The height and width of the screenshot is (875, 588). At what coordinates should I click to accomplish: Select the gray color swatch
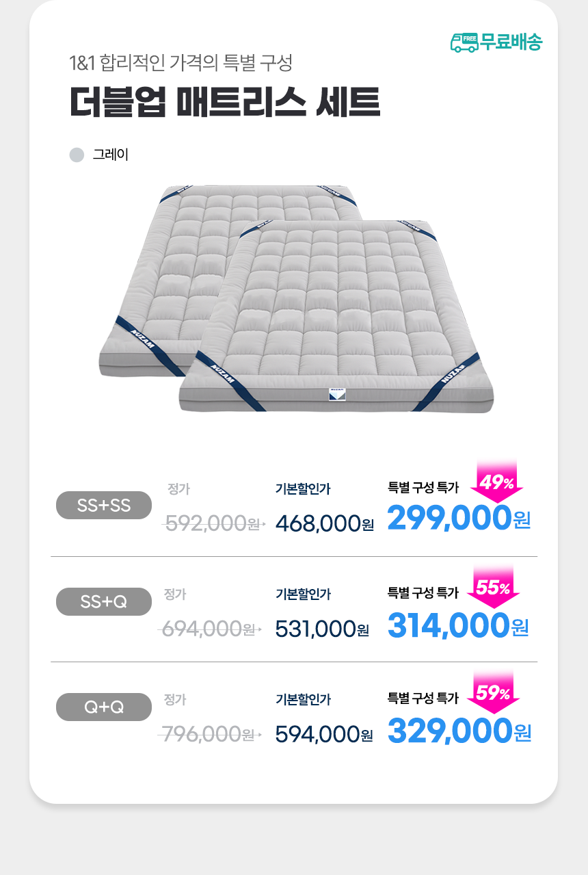(x=77, y=155)
